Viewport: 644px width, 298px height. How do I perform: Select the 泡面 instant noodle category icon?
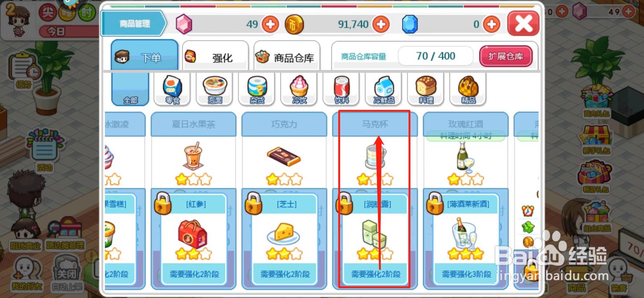215,89
